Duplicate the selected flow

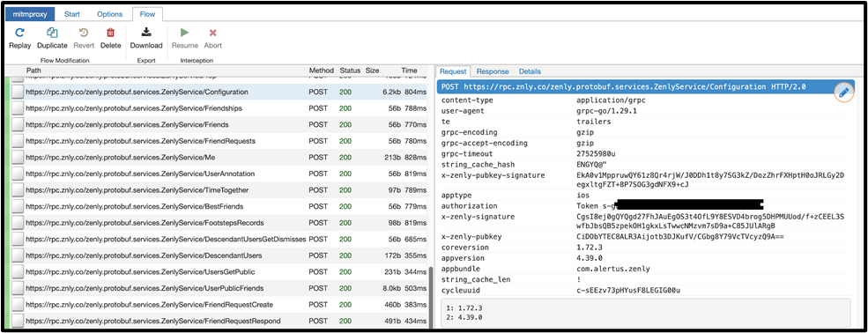pyautogui.click(x=52, y=33)
